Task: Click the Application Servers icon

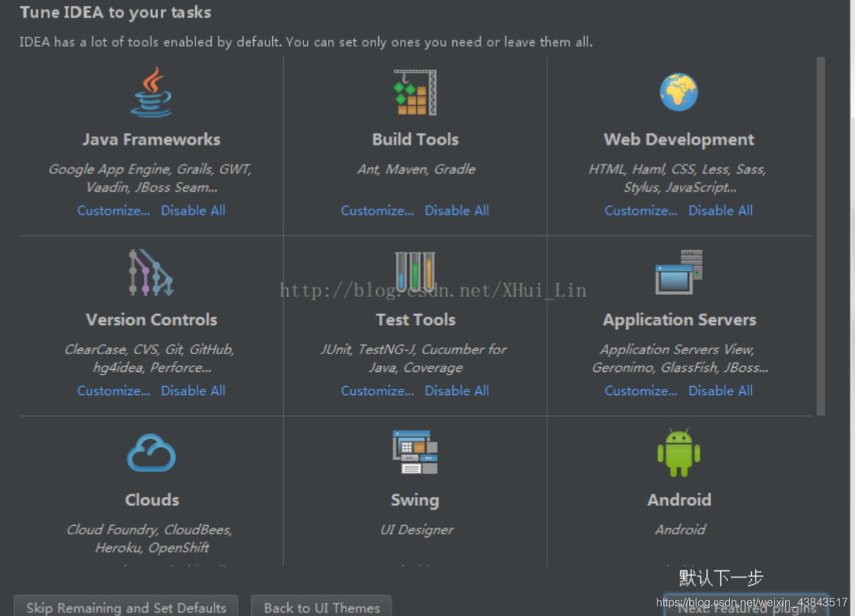Action: tap(679, 272)
